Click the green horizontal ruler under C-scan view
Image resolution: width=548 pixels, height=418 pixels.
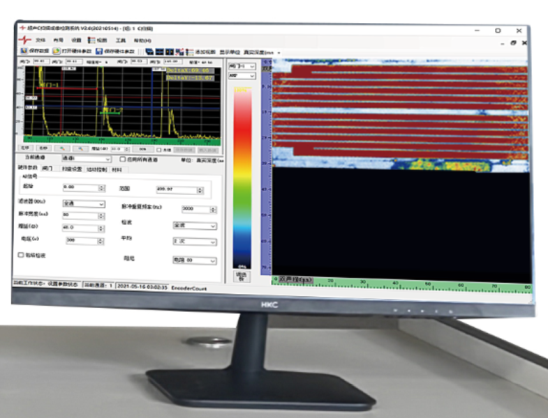click(402, 284)
